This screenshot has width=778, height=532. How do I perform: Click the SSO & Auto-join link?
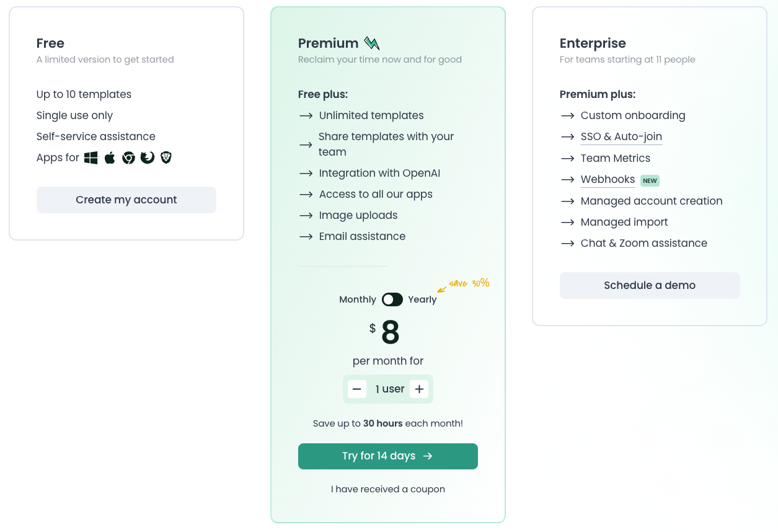[621, 137]
